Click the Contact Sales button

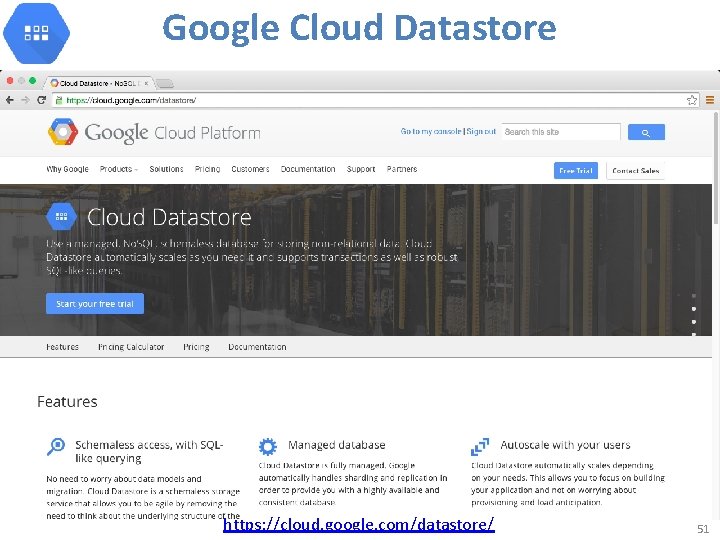pyautogui.click(x=636, y=170)
